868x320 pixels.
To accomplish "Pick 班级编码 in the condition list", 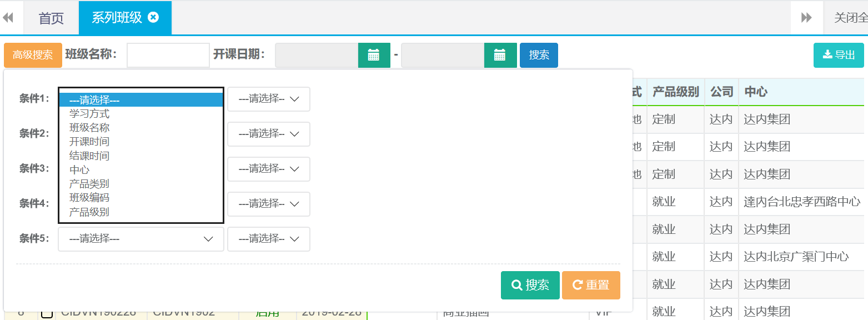I will click(x=89, y=198).
